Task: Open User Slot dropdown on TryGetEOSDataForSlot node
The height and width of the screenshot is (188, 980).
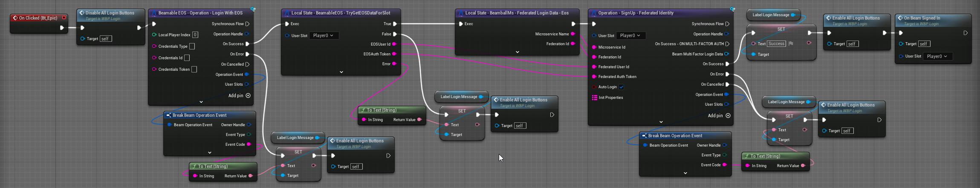Action: point(324,35)
